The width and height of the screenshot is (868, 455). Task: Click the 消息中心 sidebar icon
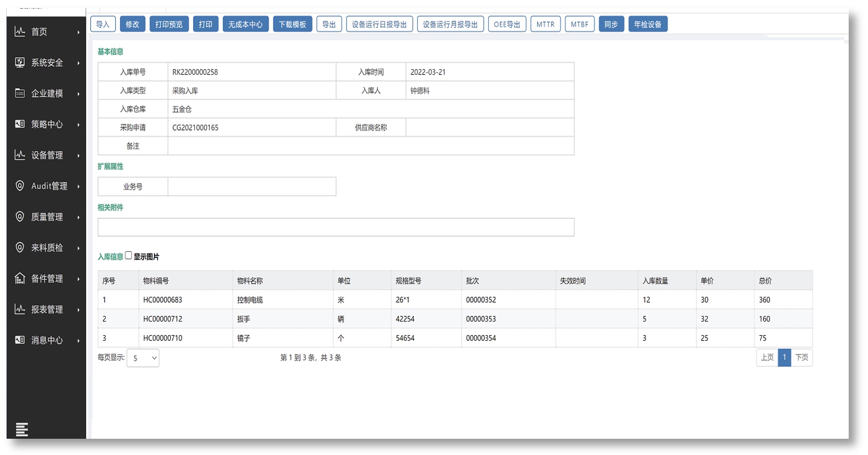tap(20, 340)
